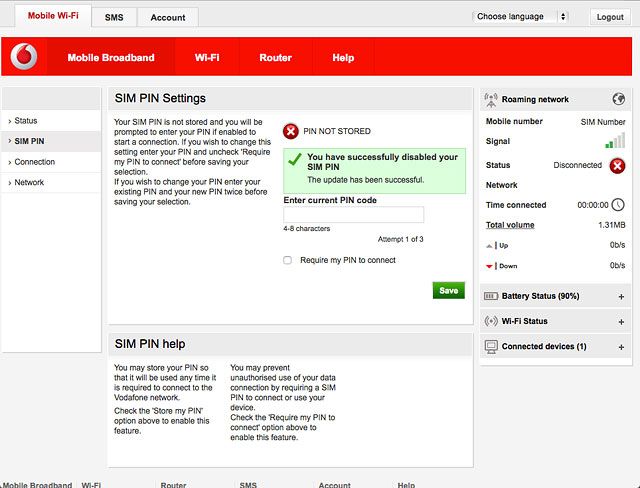
Task: Click the clock icon beside time connected
Action: tap(618, 205)
